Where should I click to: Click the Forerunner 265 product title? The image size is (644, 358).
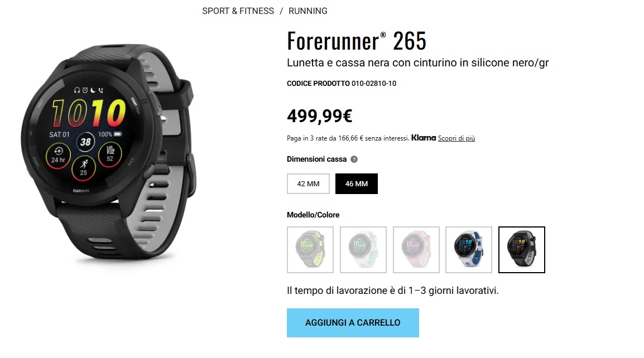click(357, 41)
